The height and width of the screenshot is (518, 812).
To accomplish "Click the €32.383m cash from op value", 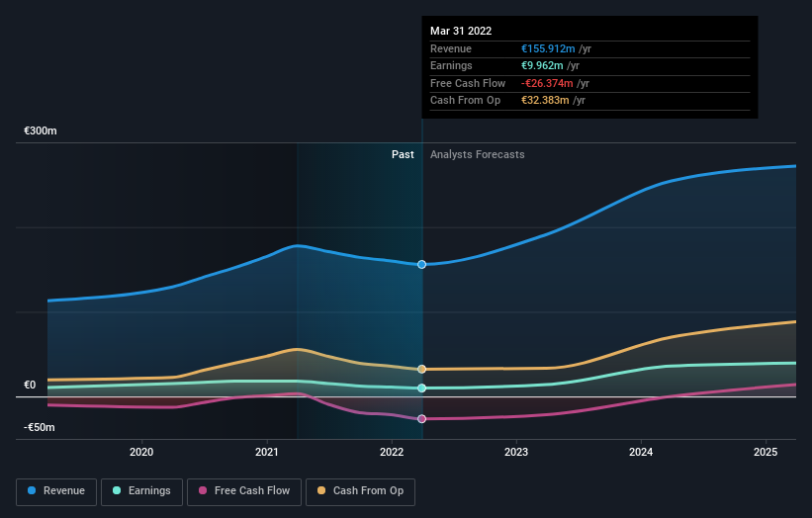I will click(545, 101).
